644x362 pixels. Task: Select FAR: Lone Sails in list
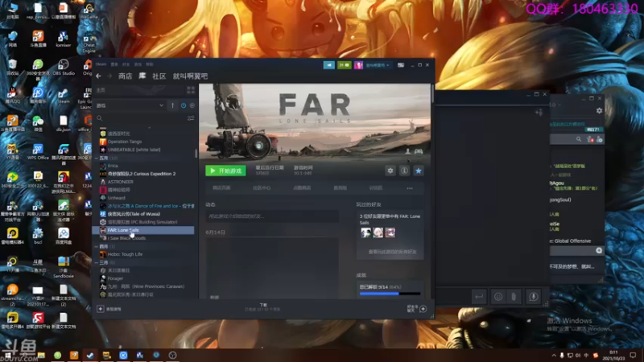[x=144, y=230]
